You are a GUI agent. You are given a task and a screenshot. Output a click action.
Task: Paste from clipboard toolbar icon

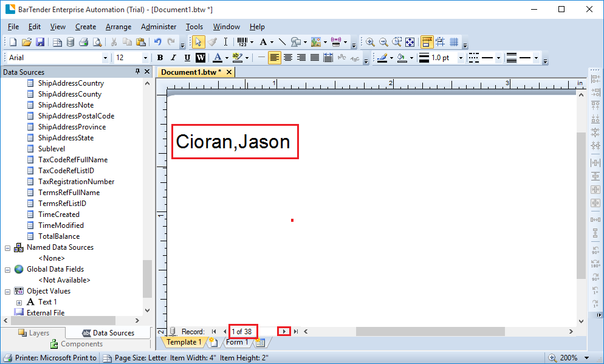(140, 42)
